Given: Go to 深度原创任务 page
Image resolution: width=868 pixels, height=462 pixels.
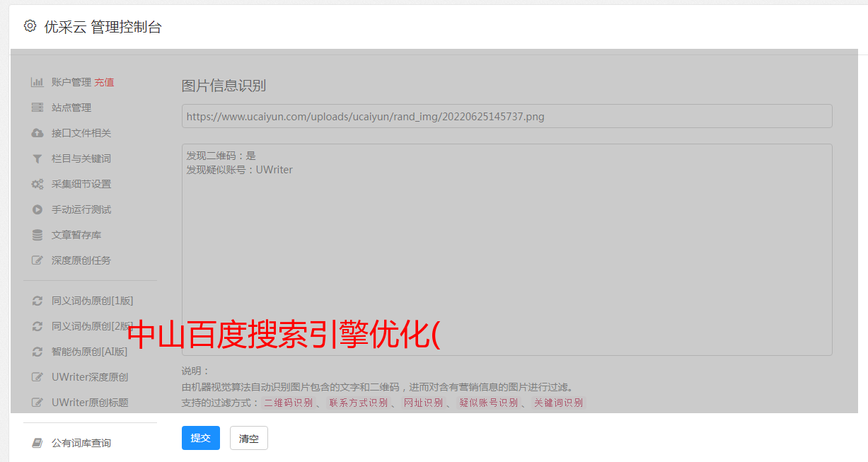Looking at the screenshot, I should point(81,260).
